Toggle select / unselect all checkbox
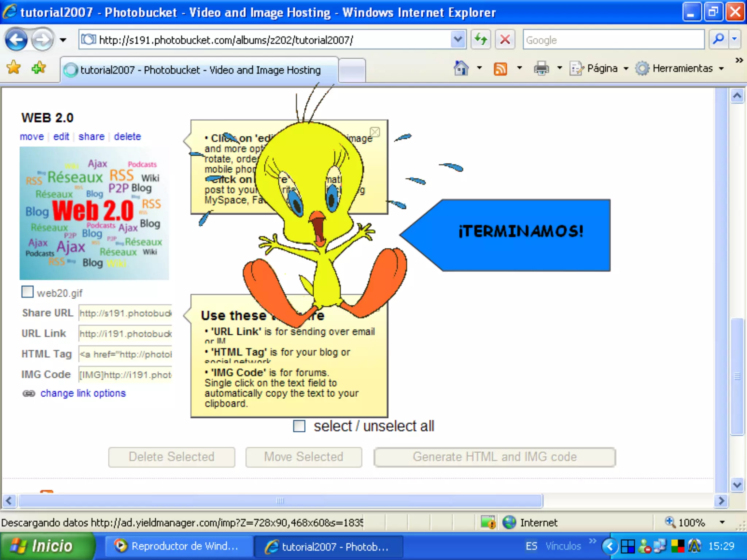The height and width of the screenshot is (560, 747). pos(299,426)
